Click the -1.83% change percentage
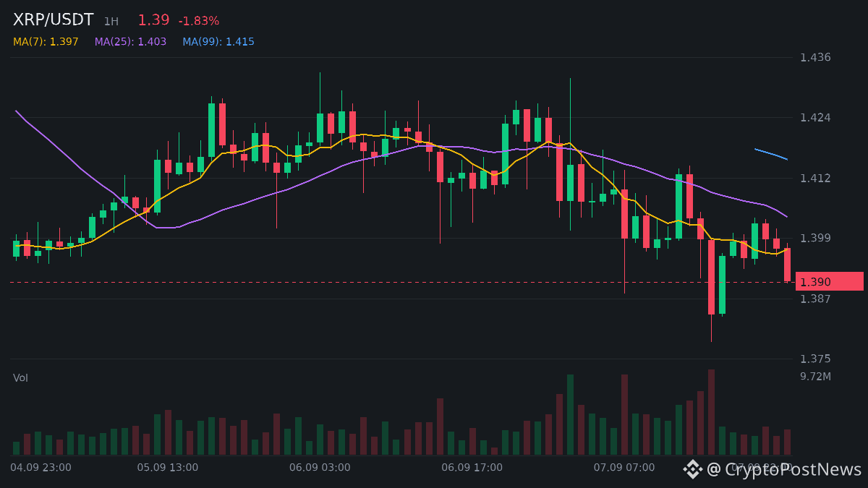This screenshot has width=868, height=488. [x=199, y=21]
